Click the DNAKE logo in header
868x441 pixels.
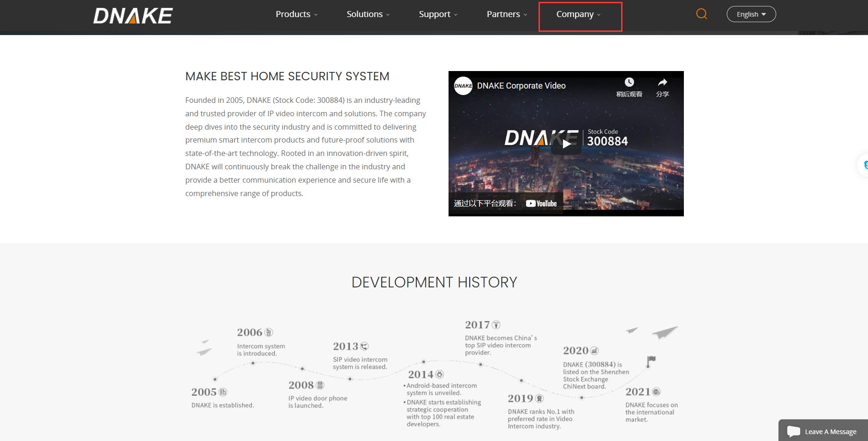click(133, 16)
